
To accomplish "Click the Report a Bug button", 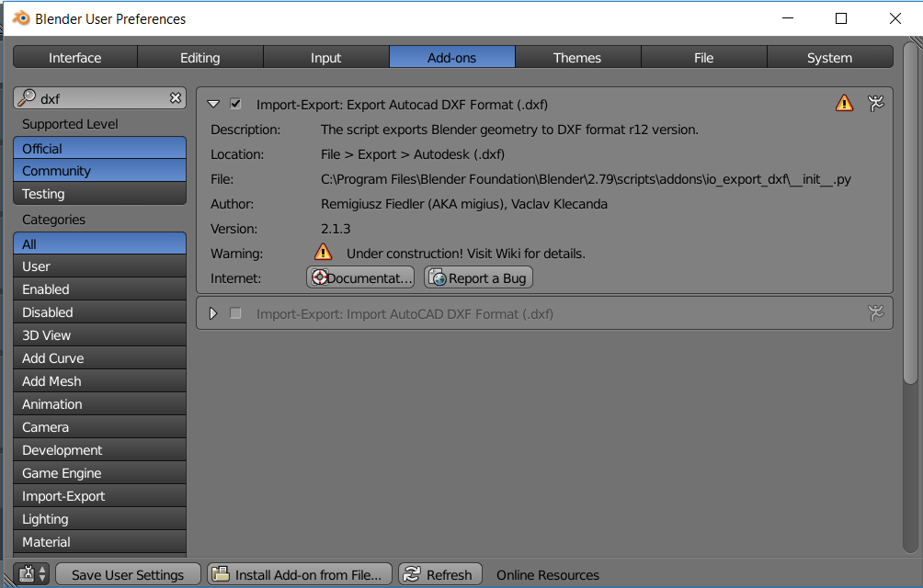I will (x=478, y=277).
